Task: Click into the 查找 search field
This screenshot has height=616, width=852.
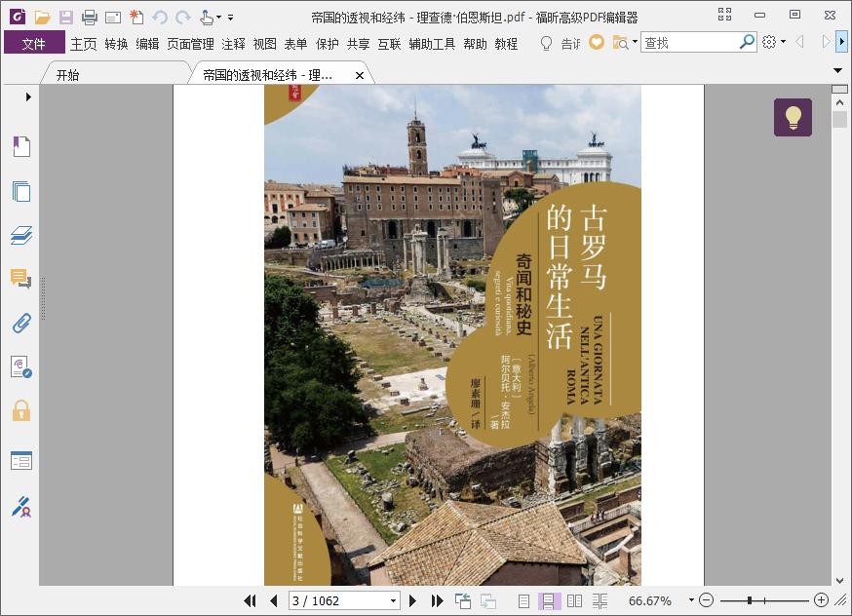Action: click(x=690, y=42)
